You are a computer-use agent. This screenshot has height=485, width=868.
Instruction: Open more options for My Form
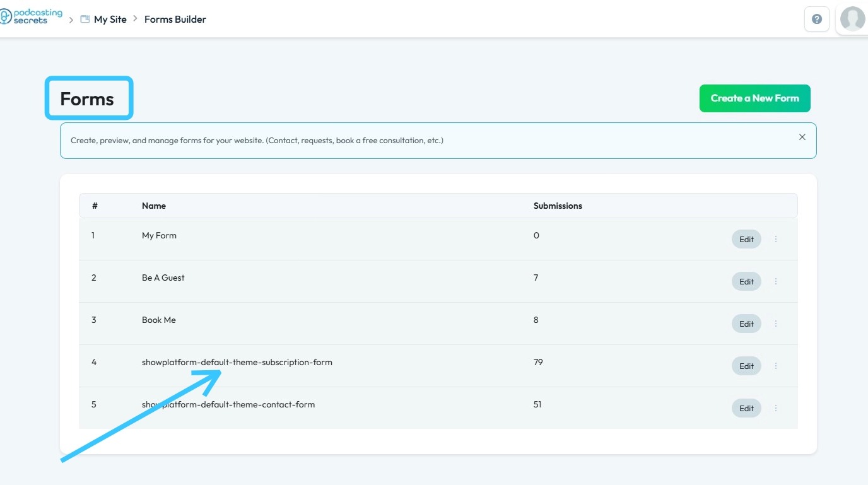pos(776,239)
